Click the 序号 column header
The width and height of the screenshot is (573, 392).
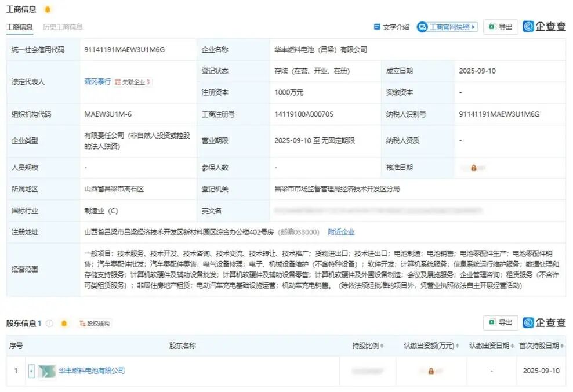(x=16, y=346)
